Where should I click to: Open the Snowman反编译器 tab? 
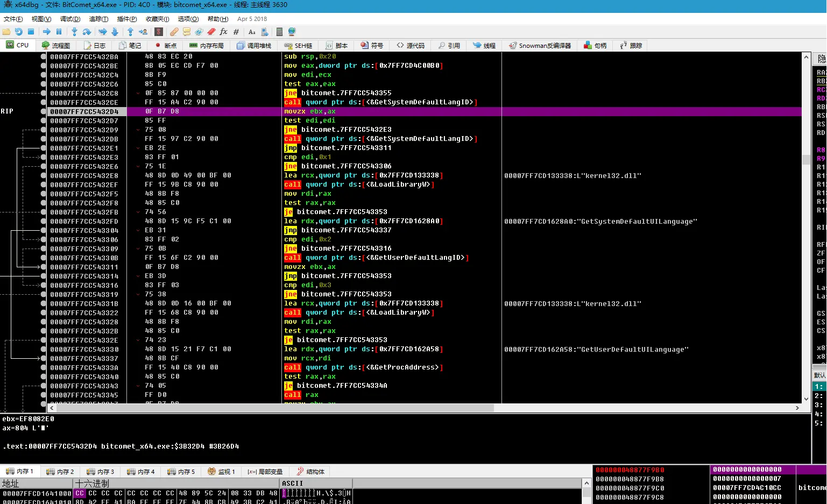[540, 45]
